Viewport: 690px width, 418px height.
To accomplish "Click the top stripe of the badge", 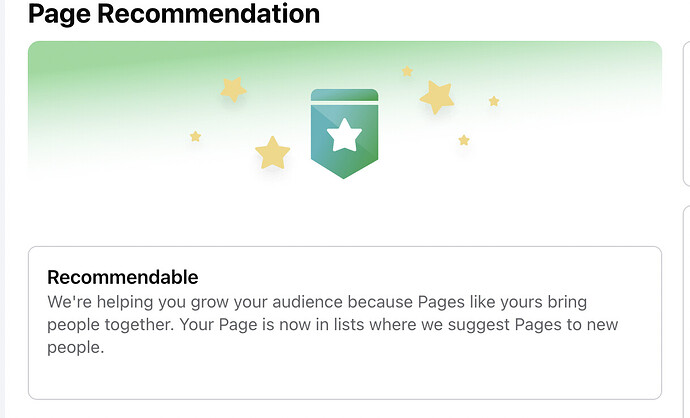I will point(345,95).
